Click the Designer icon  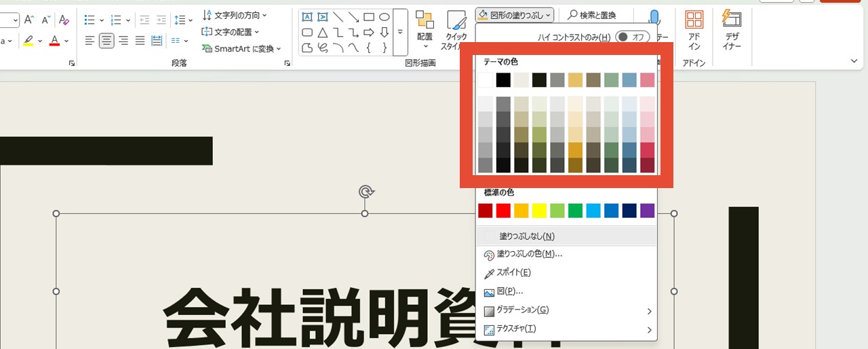(x=732, y=31)
